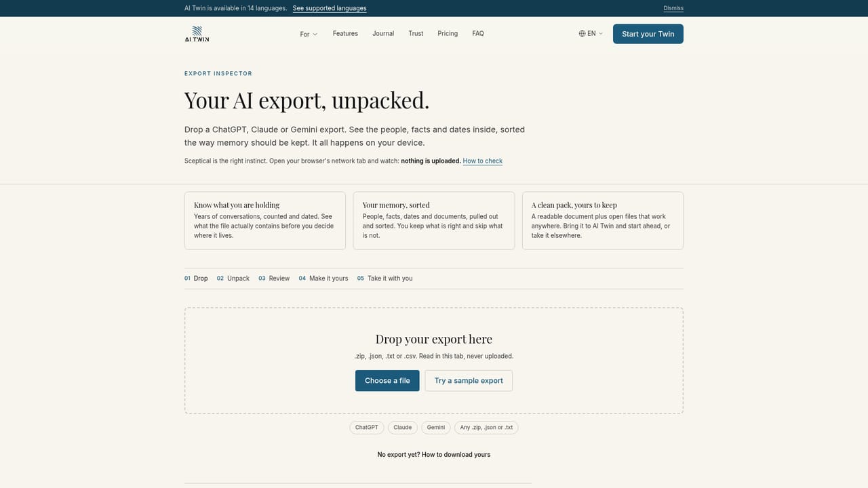The image size is (868, 488).
Task: Open the How to check link
Action: [x=483, y=161]
